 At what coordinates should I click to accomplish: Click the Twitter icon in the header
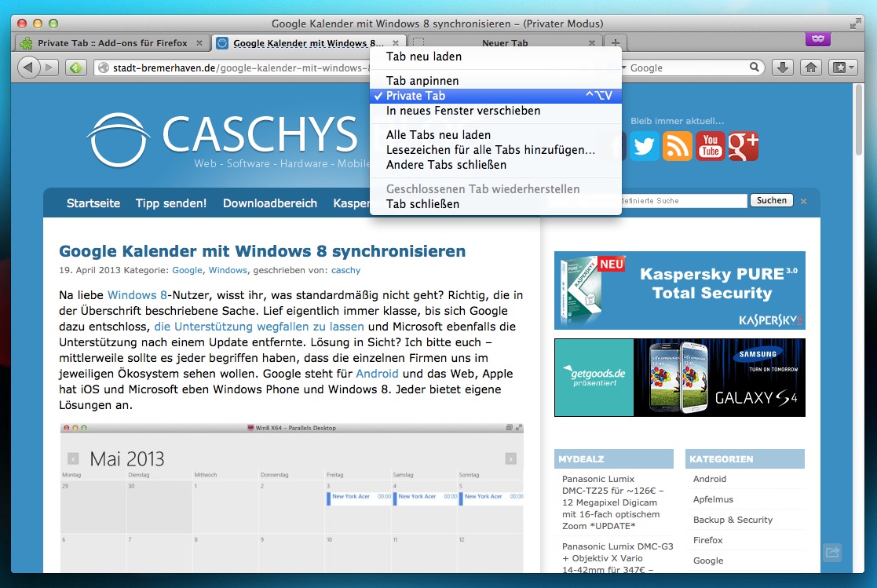tap(645, 146)
